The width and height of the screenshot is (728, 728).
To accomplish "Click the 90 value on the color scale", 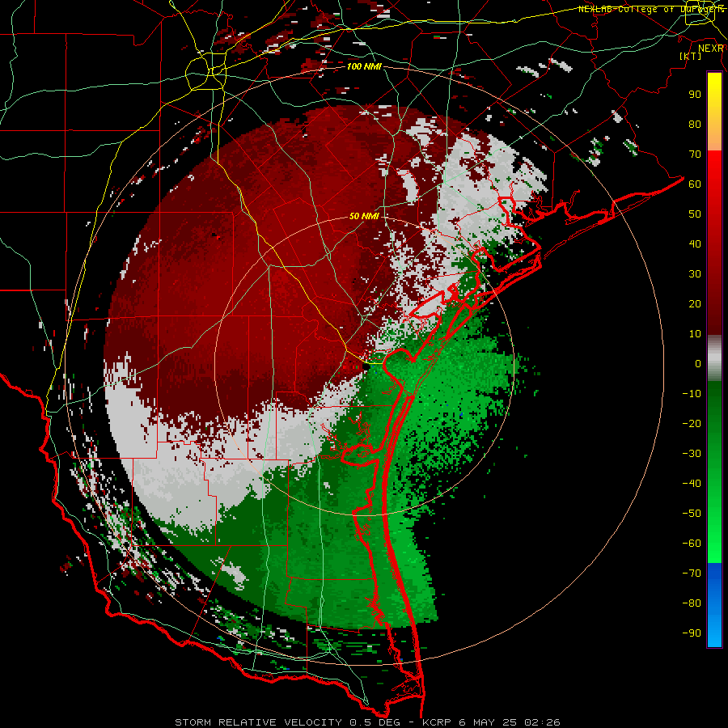I will (x=695, y=95).
